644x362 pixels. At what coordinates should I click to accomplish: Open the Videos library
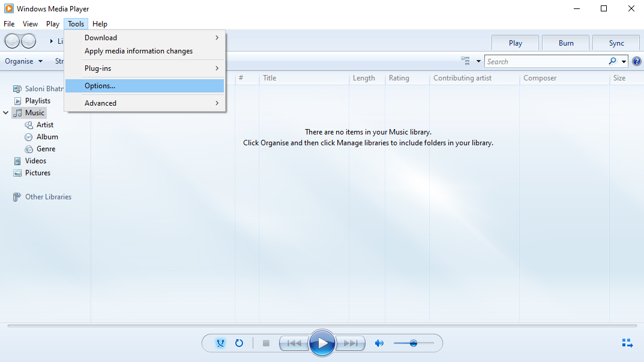[36, 161]
